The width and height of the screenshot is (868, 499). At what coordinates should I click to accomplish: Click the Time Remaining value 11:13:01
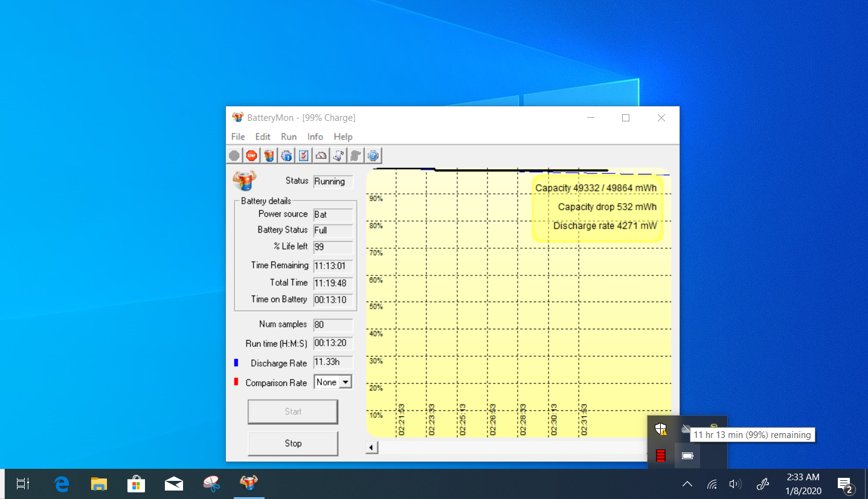pos(333,266)
